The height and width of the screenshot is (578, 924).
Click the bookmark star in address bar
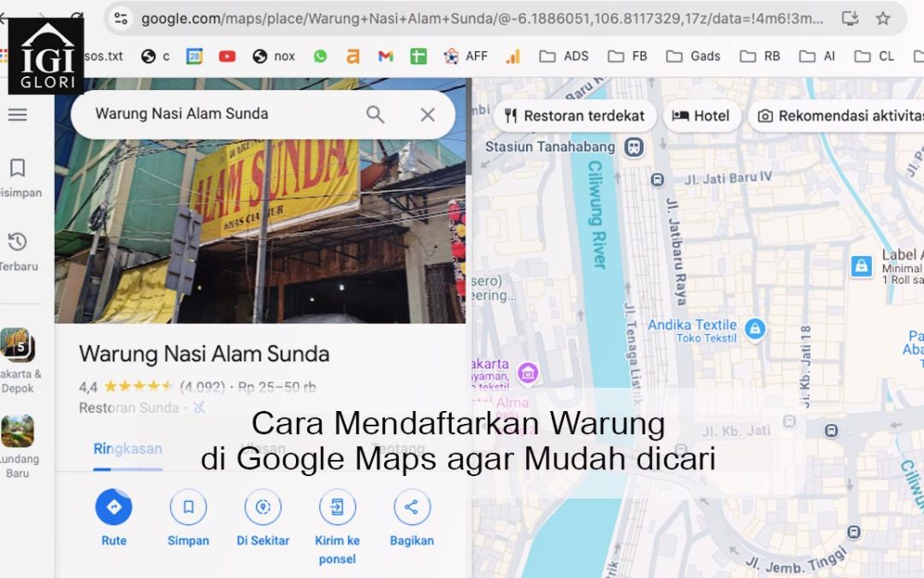tap(883, 18)
